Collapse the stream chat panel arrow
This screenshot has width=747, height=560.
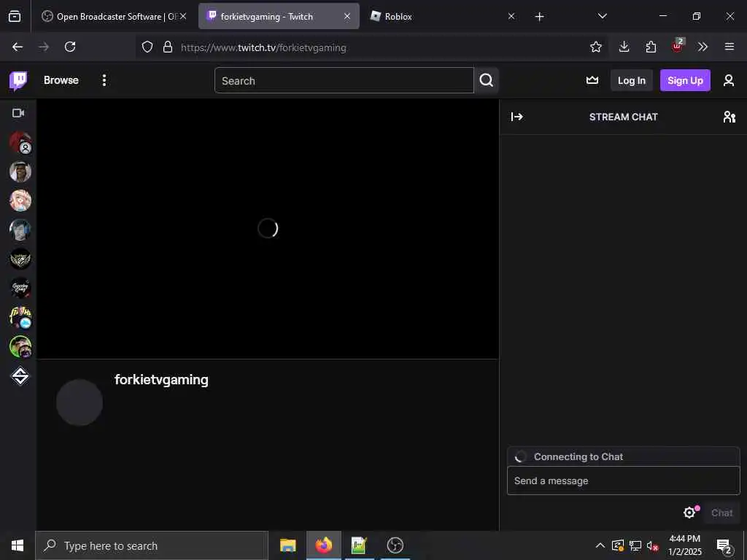coord(517,117)
